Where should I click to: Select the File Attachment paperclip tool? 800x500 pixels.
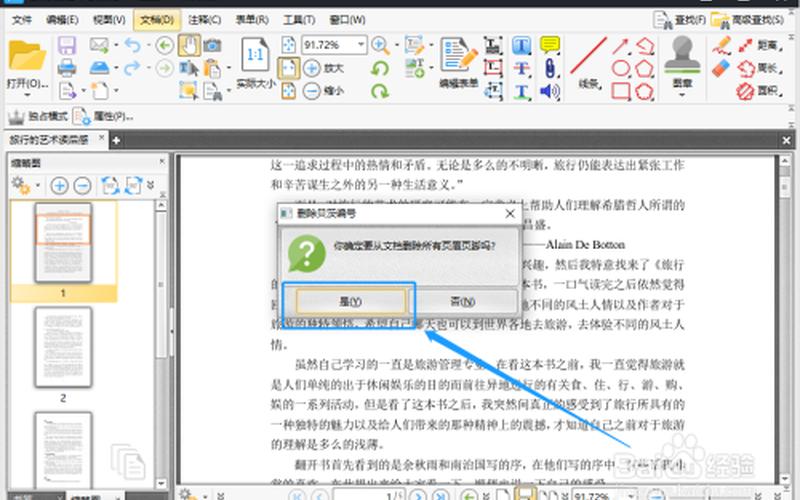[x=549, y=68]
